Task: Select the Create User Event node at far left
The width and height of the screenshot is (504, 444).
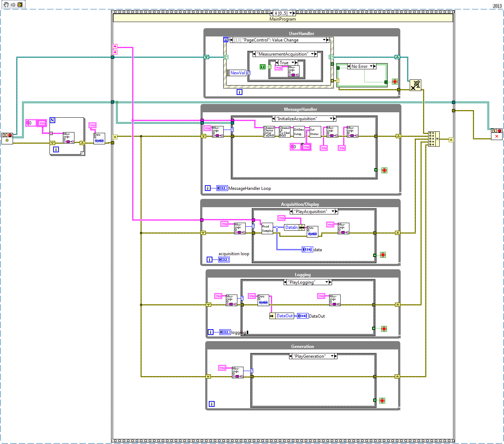Action: [7, 138]
